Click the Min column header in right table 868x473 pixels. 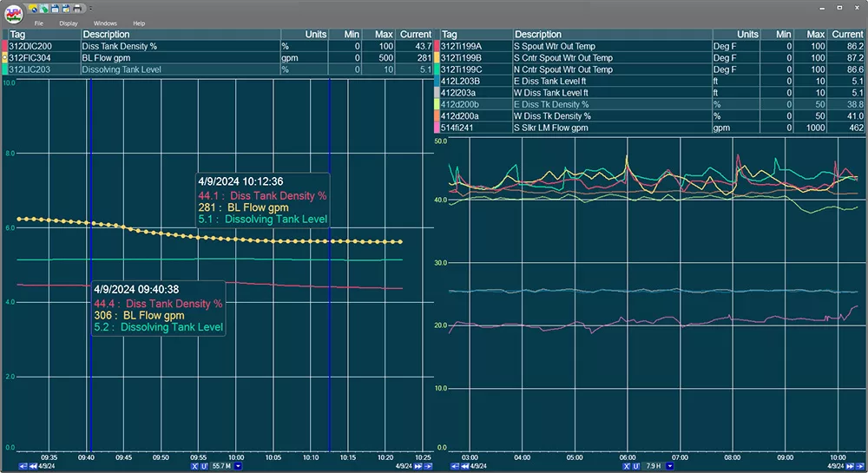pyautogui.click(x=777, y=35)
